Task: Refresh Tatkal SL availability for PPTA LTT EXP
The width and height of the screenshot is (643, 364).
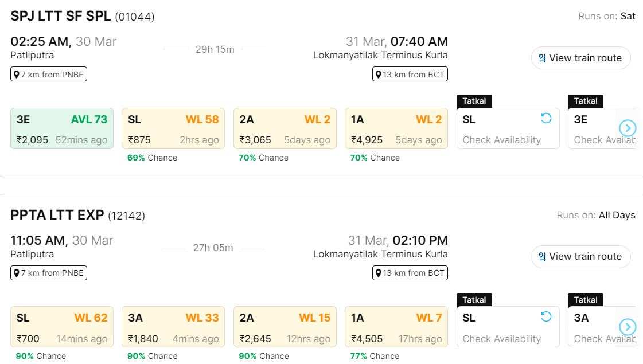Action: tap(546, 316)
